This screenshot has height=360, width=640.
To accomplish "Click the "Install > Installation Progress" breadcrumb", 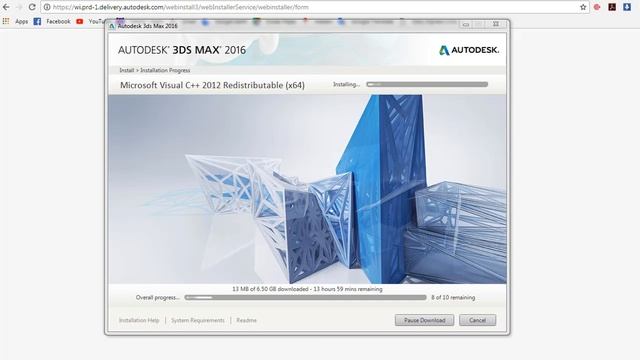I will 155,70.
